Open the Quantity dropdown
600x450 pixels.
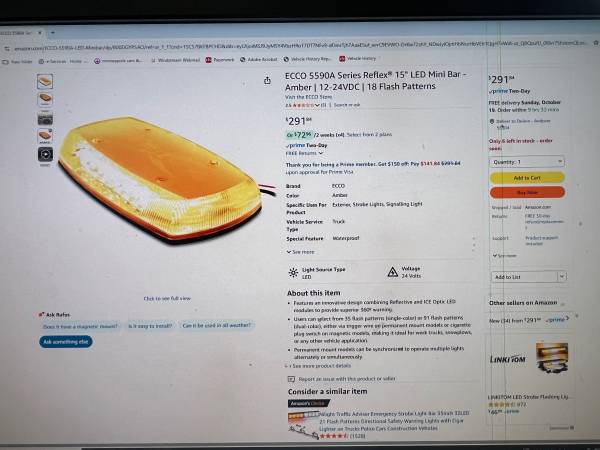point(527,162)
